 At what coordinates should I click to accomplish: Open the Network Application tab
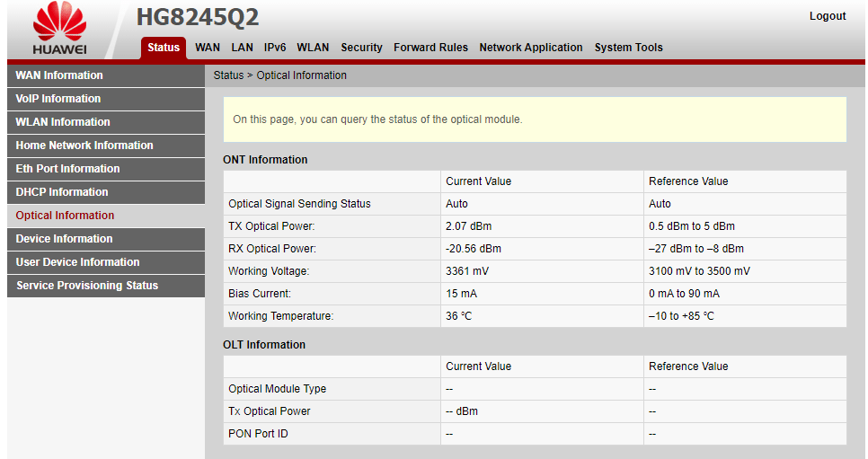(x=530, y=48)
